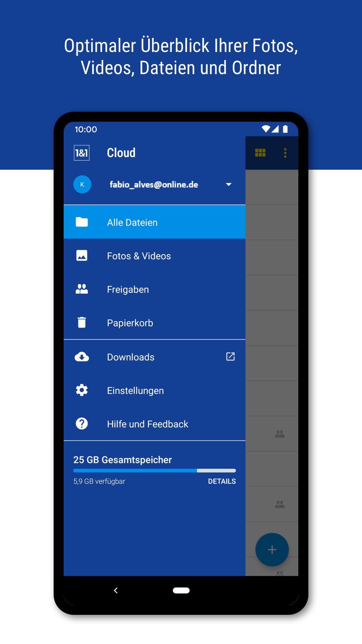Tap 5,9 GB verfügbar text
The height and width of the screenshot is (644, 362).
(99, 481)
